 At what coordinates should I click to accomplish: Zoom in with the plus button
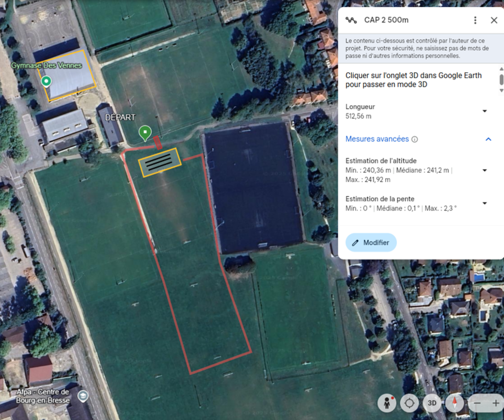tap(496, 403)
